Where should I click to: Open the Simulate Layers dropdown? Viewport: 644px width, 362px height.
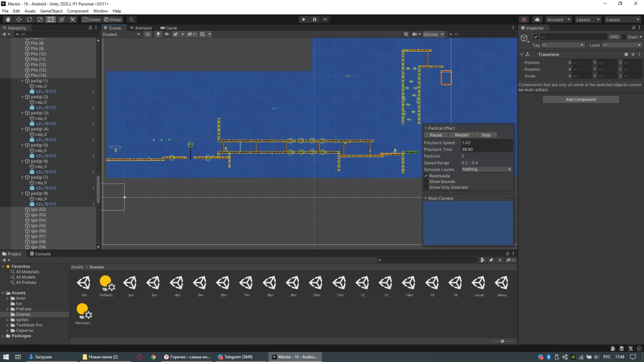coord(487,169)
